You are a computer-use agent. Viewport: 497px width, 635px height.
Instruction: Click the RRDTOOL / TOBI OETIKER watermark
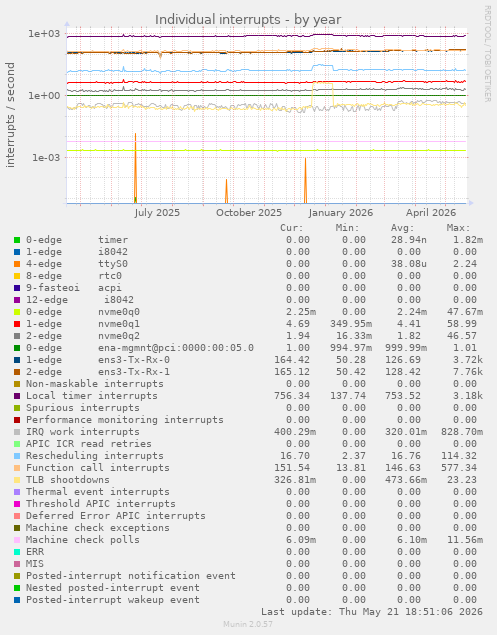[488, 53]
